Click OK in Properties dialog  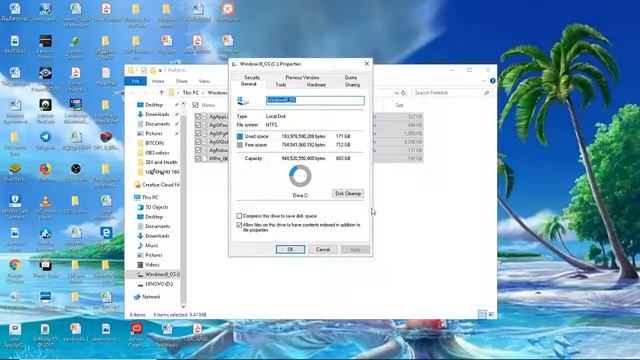(x=290, y=249)
